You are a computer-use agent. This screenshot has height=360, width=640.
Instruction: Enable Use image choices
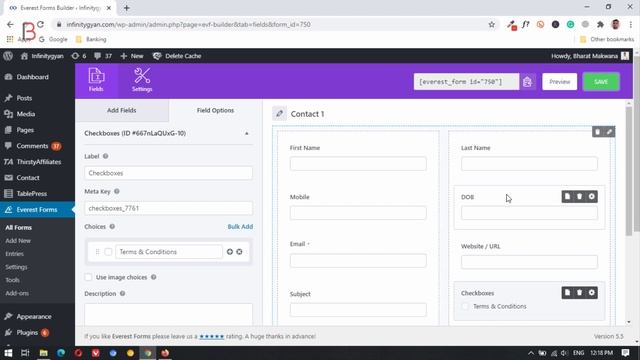(x=88, y=277)
